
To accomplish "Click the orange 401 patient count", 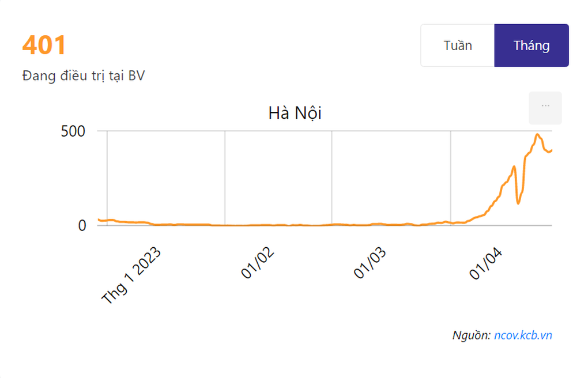I will 44,45.
